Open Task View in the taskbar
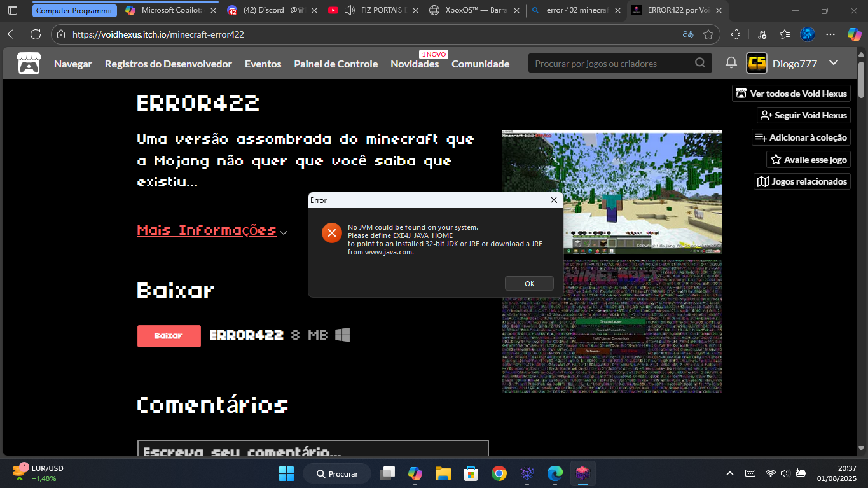The height and width of the screenshot is (488, 868). [387, 473]
